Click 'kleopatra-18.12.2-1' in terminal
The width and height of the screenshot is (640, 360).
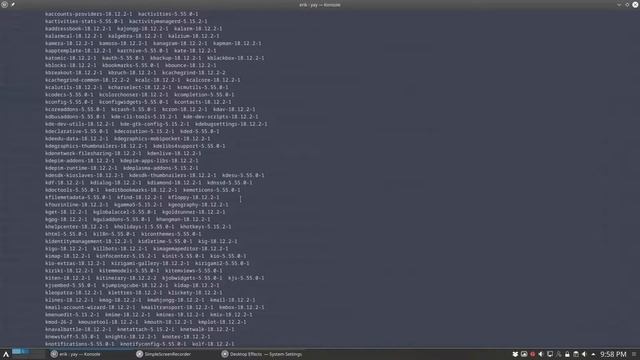[73, 293]
